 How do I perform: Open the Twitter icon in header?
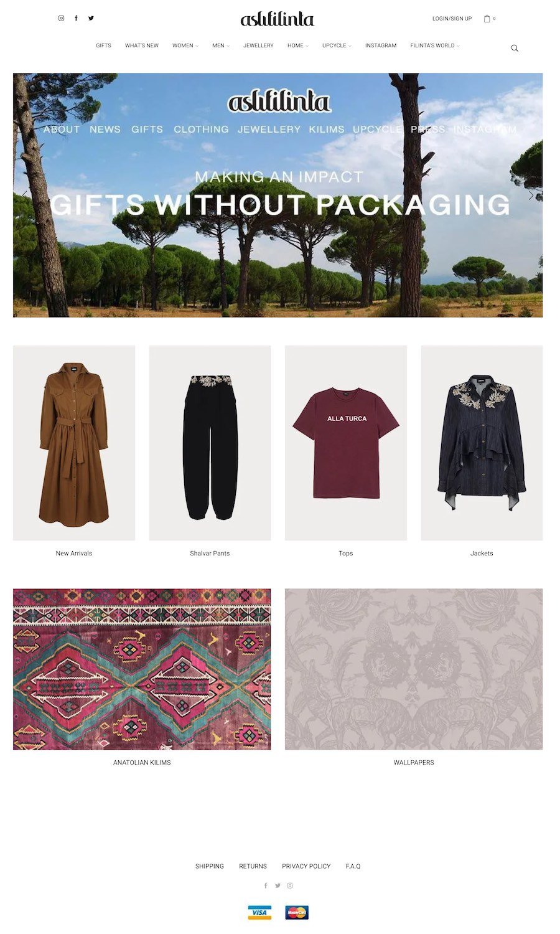pos(91,18)
